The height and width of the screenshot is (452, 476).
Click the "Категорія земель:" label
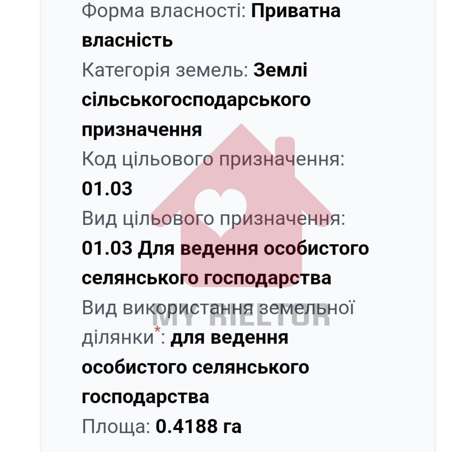[x=165, y=70]
